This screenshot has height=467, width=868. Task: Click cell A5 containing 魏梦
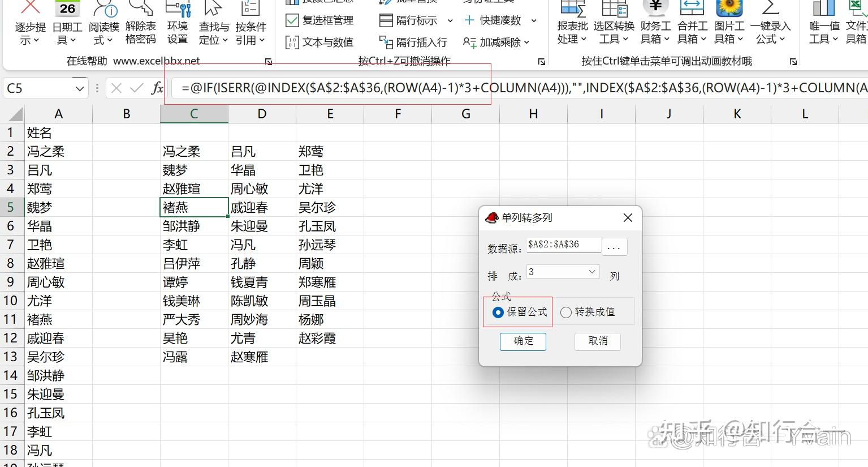point(58,208)
